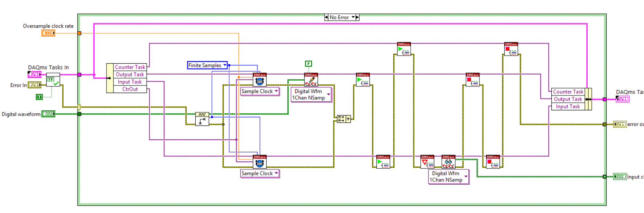
Task: Click the Merge Errors function node
Action: point(344,119)
